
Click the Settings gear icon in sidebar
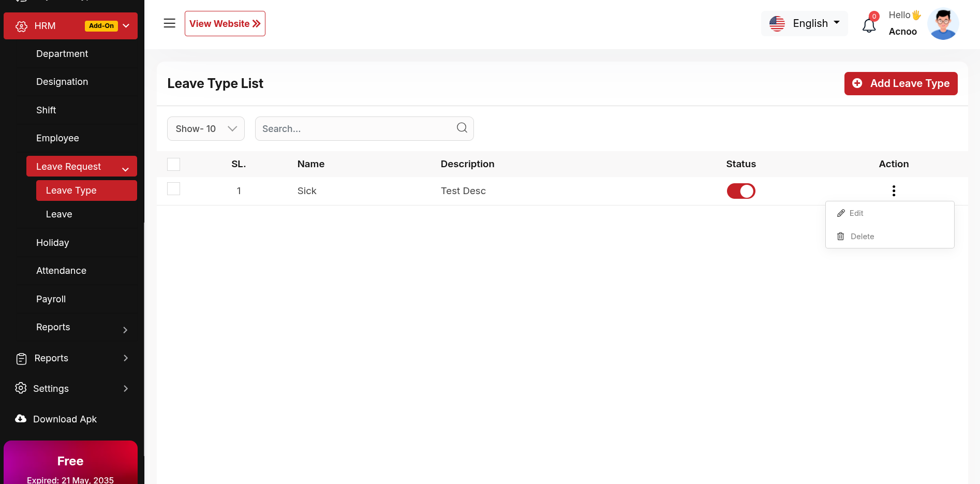pos(21,388)
